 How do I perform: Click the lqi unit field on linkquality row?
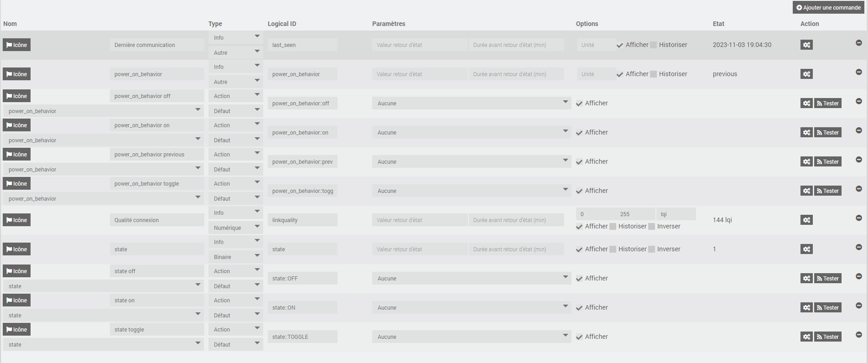pos(676,214)
